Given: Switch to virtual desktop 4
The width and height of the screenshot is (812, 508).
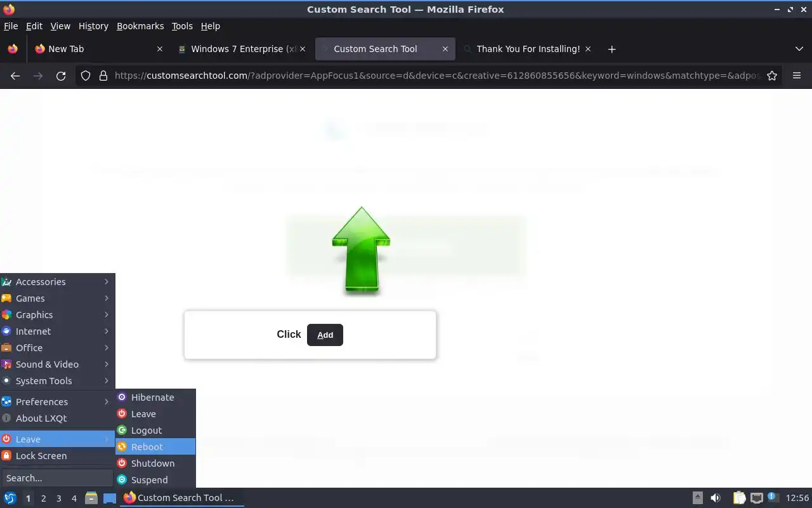Looking at the screenshot, I should pos(74,498).
